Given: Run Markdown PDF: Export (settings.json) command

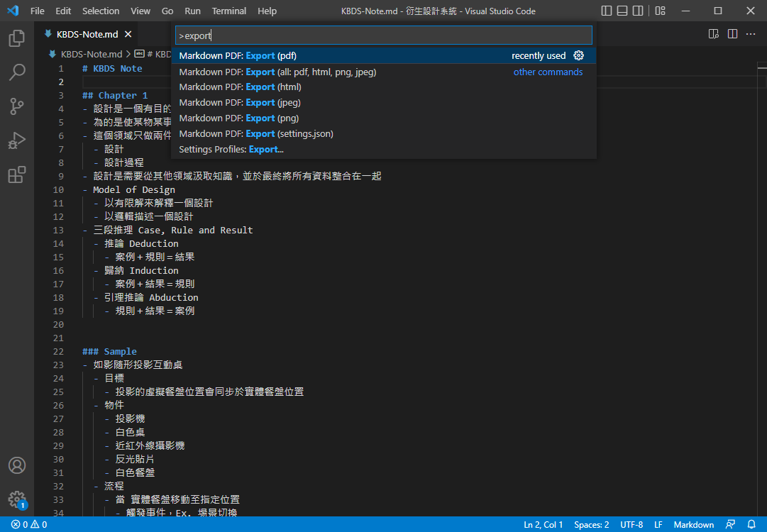Looking at the screenshot, I should (x=384, y=134).
